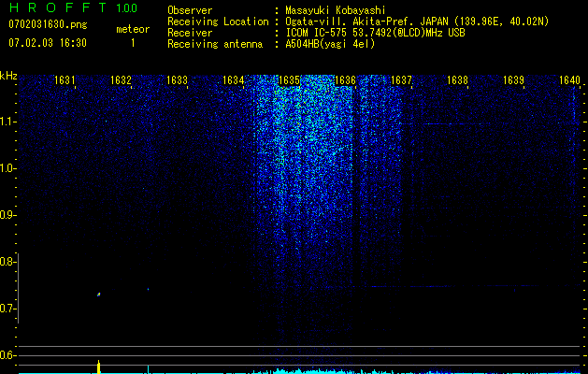Click the 1639 time axis marker

(513, 79)
